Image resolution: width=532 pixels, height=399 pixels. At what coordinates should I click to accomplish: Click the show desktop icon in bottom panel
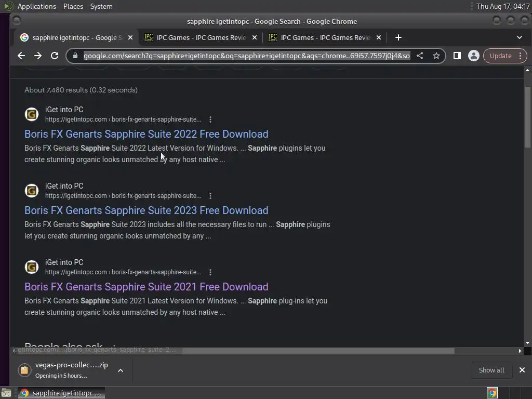6,393
